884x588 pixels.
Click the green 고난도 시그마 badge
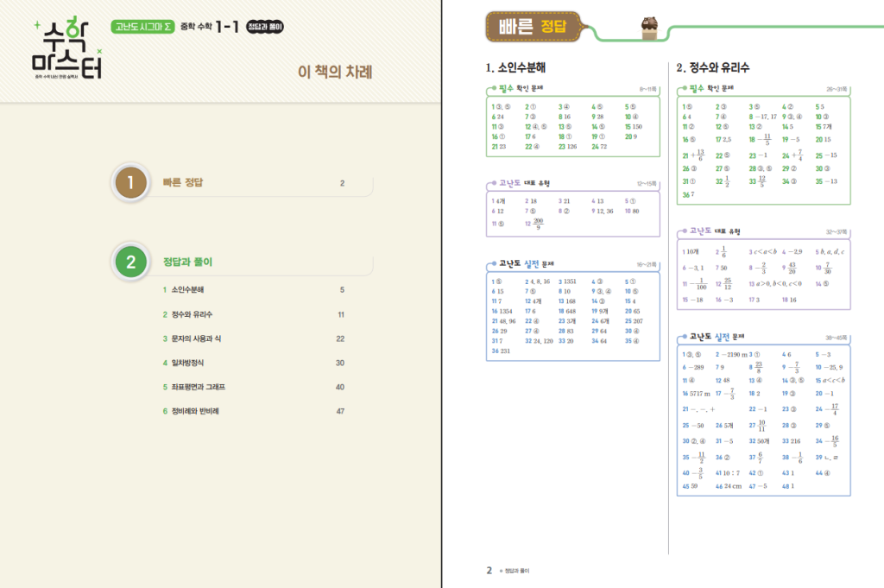click(x=143, y=27)
